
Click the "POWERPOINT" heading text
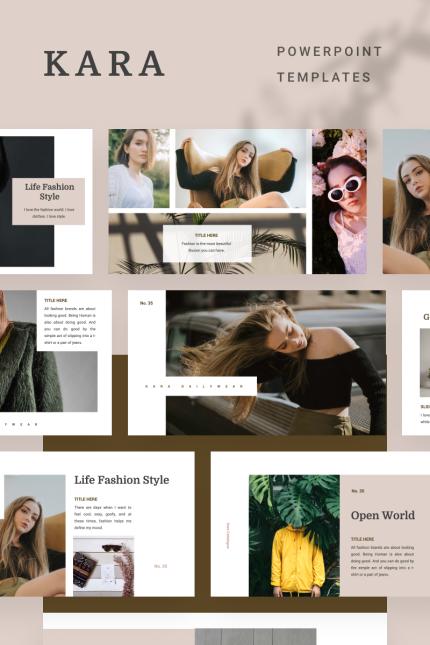(x=330, y=51)
